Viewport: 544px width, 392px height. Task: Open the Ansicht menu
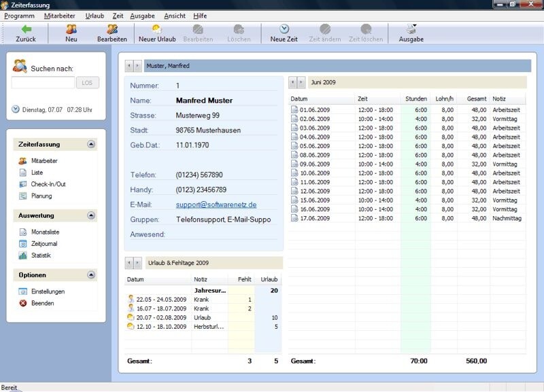[x=175, y=16]
